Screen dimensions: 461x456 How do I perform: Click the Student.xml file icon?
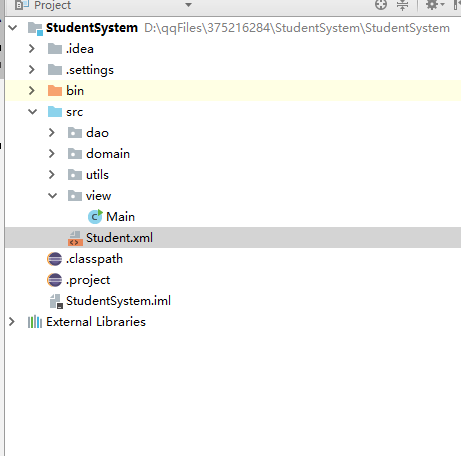[x=75, y=238]
